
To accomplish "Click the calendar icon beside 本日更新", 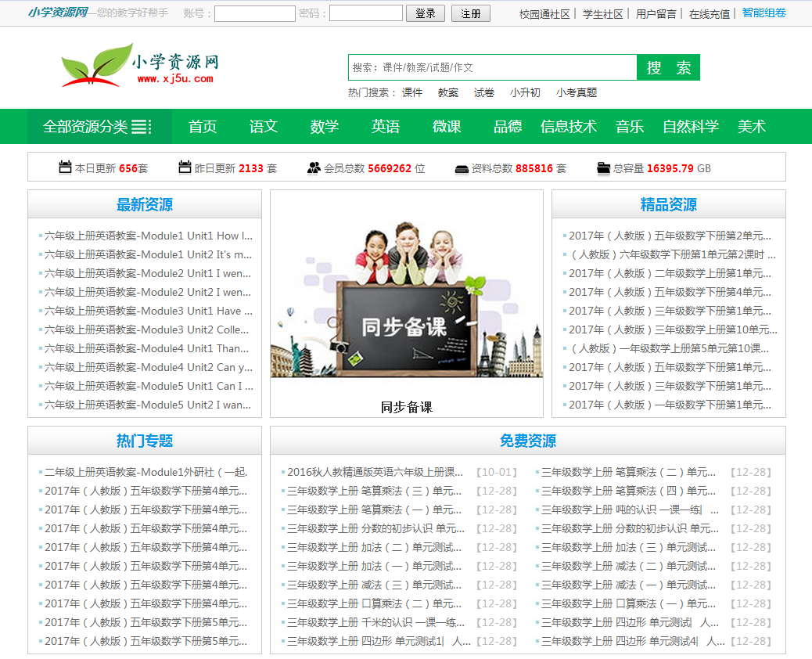I will coord(65,167).
